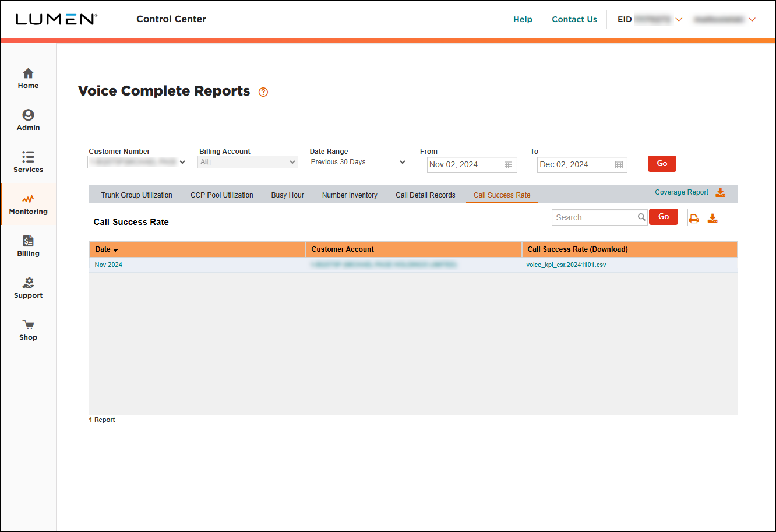Select the Admin sidebar icon

point(28,119)
